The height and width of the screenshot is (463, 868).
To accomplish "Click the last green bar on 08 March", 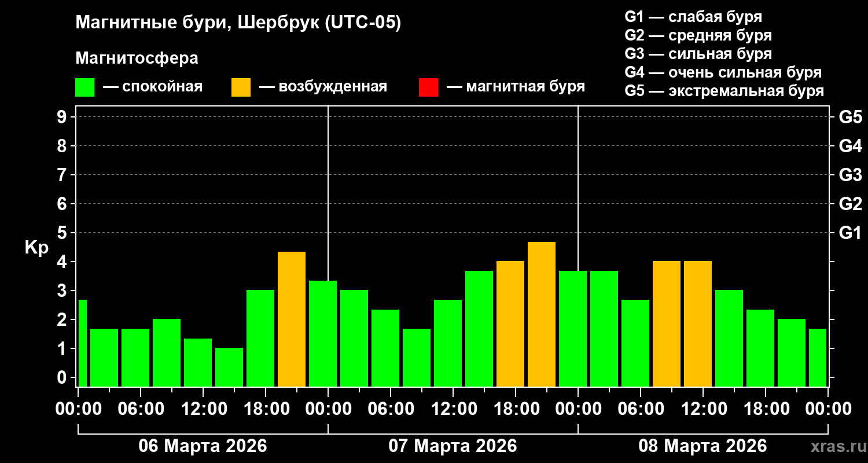I will click(x=818, y=358).
